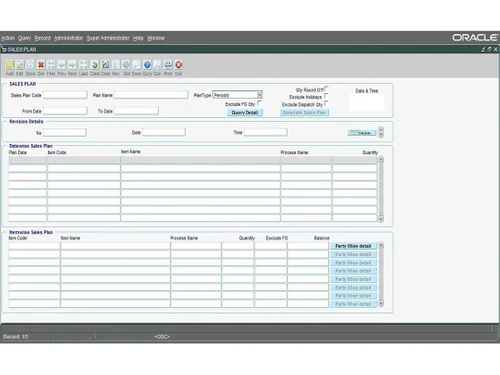The height and width of the screenshot is (375, 500).
Task: Go to Next record arrow icon
Action: 72,65
